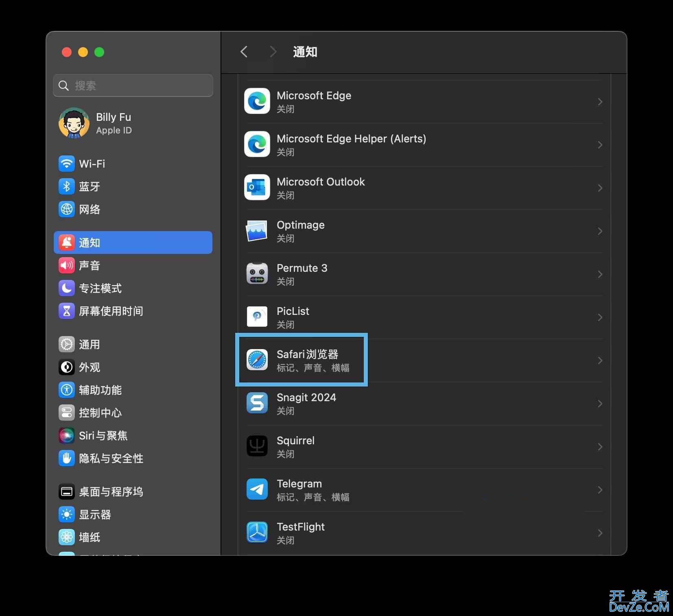Click the General (通用) gear icon
Viewport: 673px width, 616px height.
(x=67, y=344)
